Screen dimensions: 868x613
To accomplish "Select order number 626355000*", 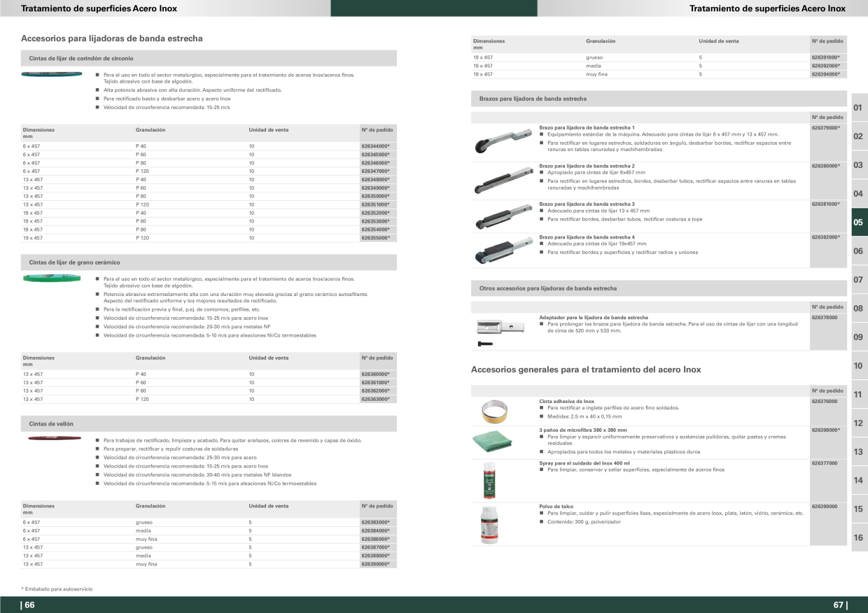I will click(375, 238).
